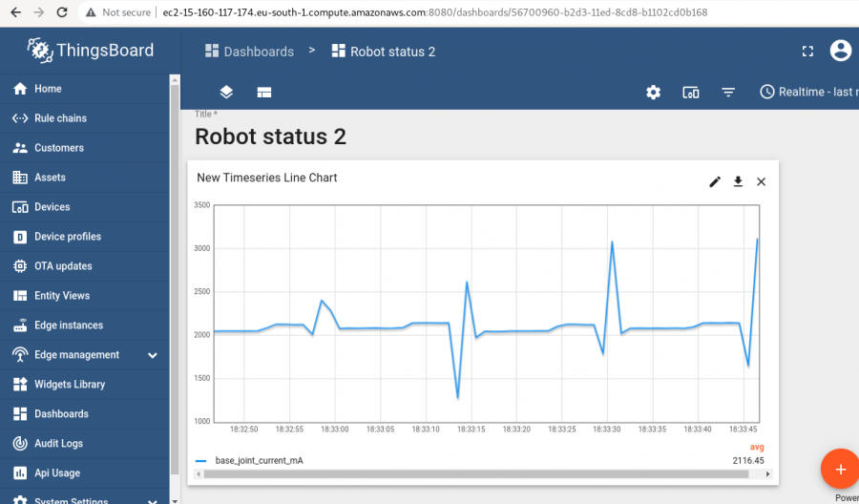The width and height of the screenshot is (859, 504).
Task: Click the Robot status 2 title field
Action: point(270,136)
